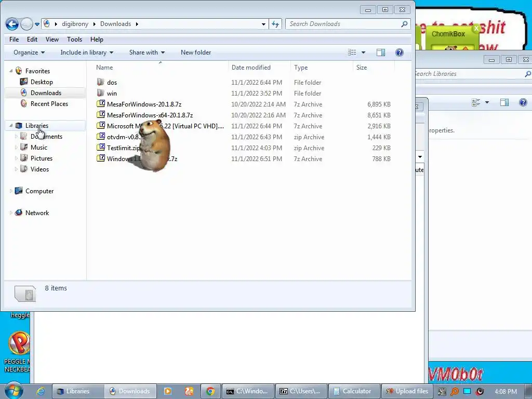Open the Edit menu
The image size is (532, 399).
click(x=32, y=39)
